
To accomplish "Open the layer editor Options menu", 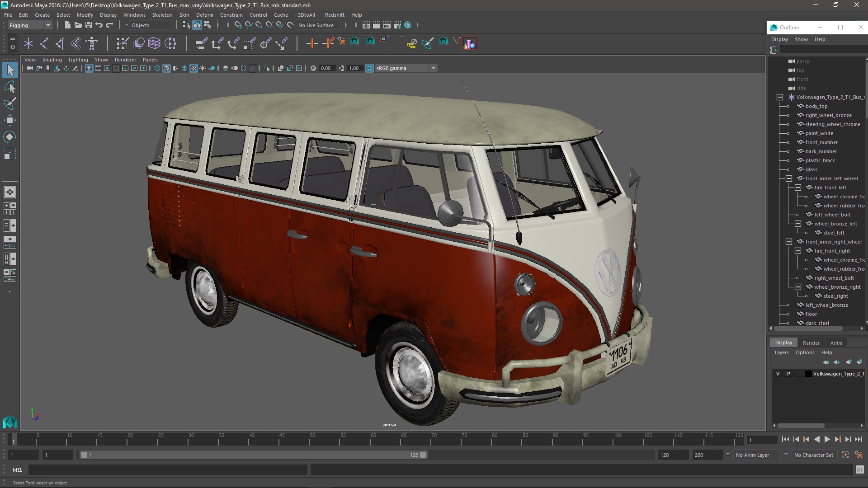I will click(805, 352).
